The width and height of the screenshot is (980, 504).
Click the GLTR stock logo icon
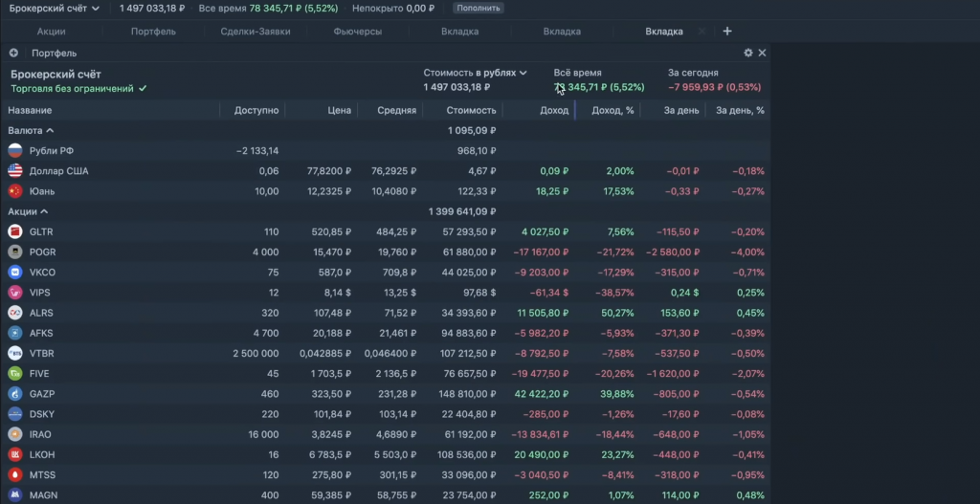coord(15,231)
